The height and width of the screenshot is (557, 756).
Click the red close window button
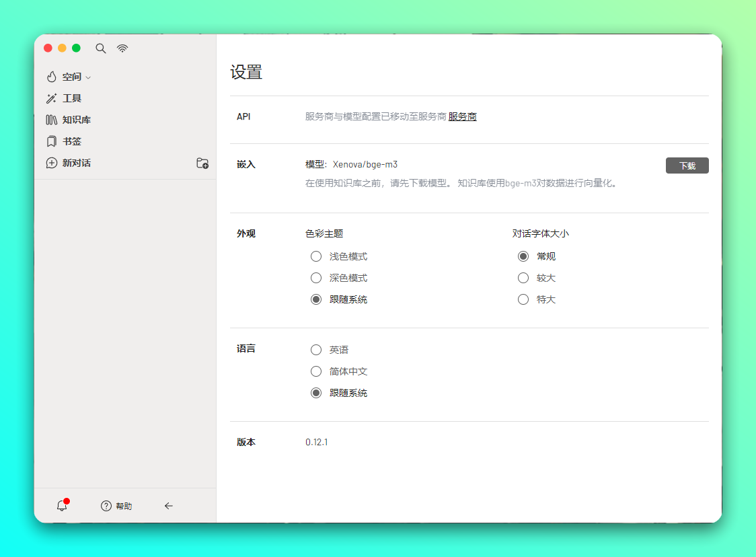(48, 48)
